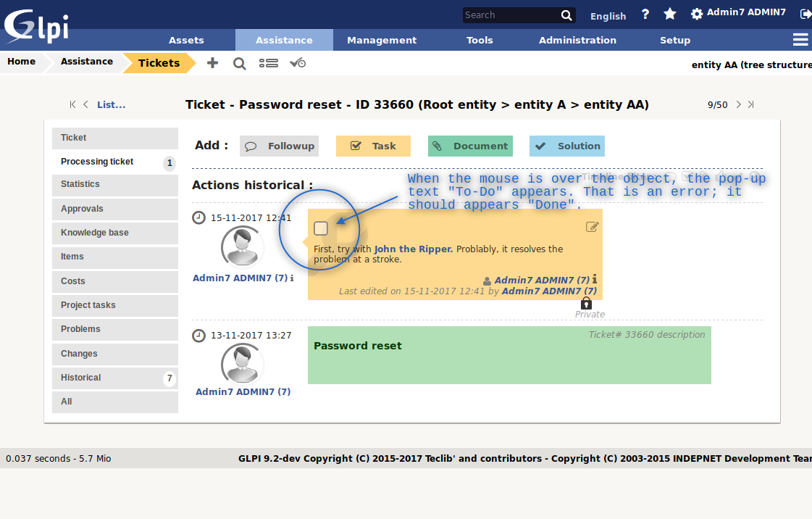Switch to the Statistics tab
Viewport: 812px width, 519px height.
coord(115,184)
